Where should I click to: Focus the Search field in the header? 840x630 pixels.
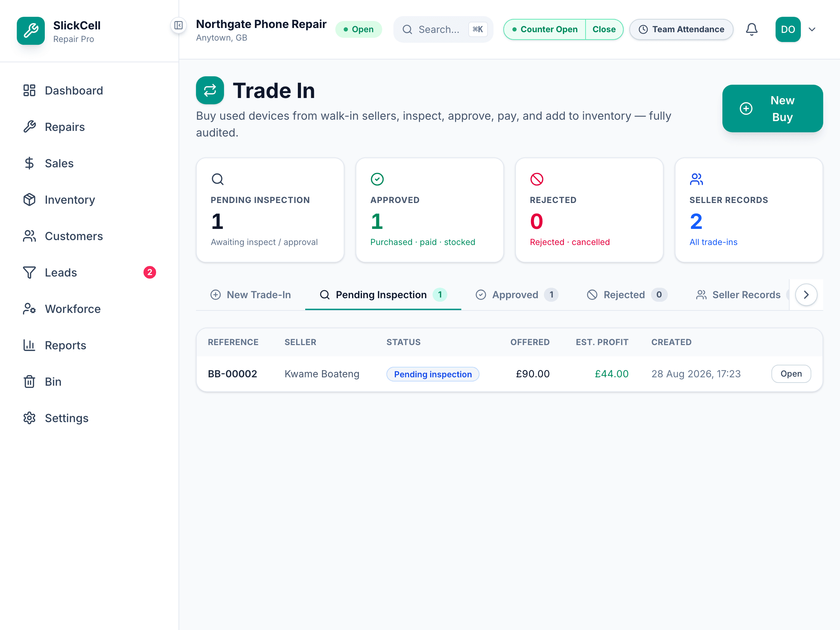443,29
